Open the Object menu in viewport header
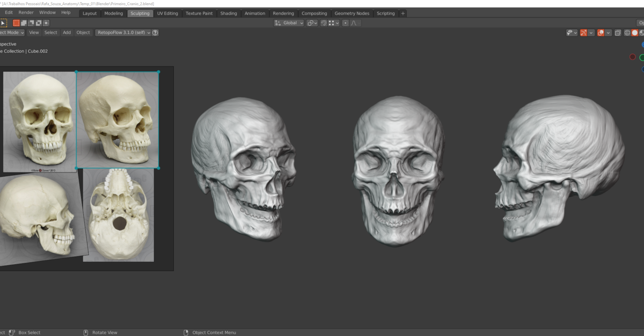This screenshot has width=644, height=336. 83,32
